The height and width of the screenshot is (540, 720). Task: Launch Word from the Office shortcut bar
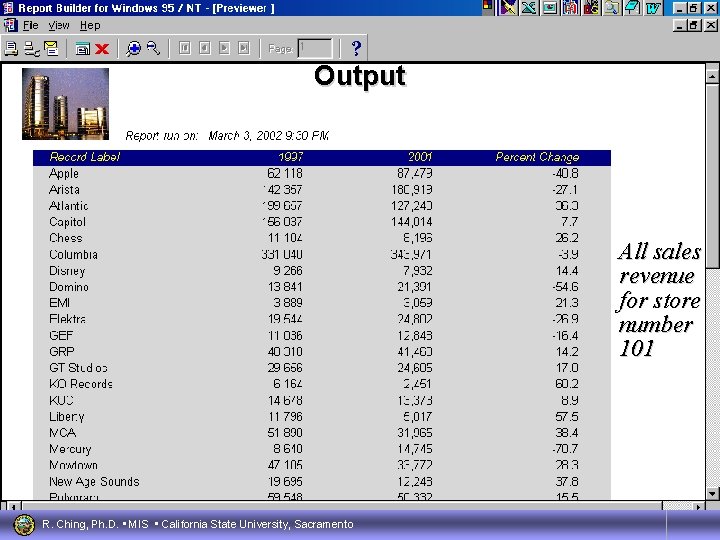coord(653,7)
